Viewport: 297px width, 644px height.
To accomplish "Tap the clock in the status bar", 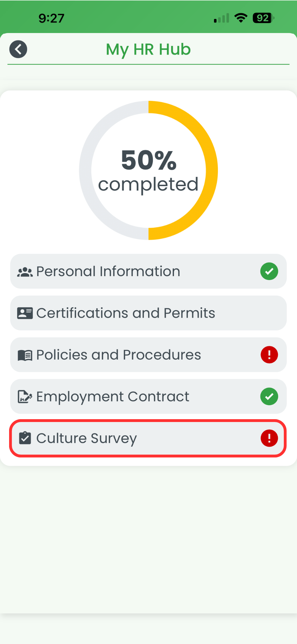I will tap(51, 18).
